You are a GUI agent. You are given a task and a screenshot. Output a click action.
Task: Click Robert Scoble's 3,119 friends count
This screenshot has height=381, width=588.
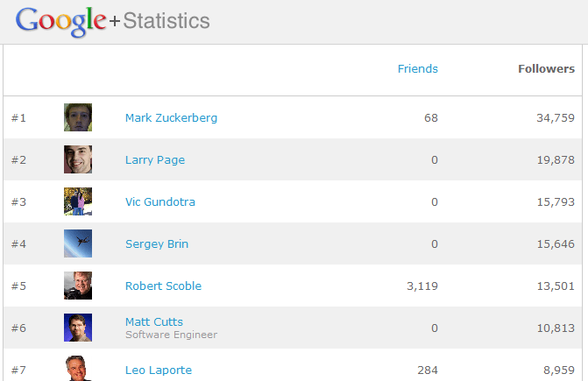tap(422, 286)
